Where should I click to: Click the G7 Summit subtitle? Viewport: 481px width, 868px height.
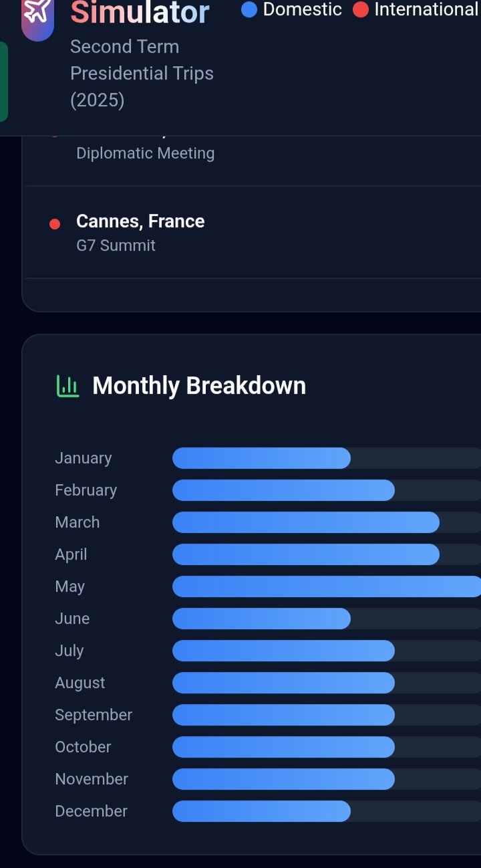pyautogui.click(x=116, y=245)
